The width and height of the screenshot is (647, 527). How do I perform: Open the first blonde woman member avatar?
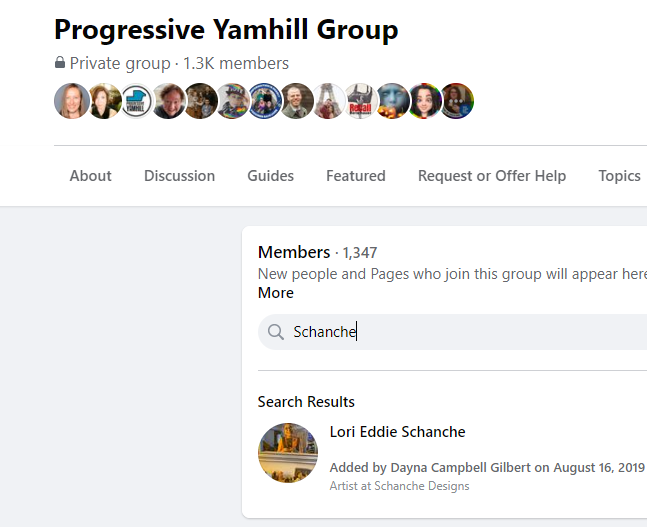[72, 101]
